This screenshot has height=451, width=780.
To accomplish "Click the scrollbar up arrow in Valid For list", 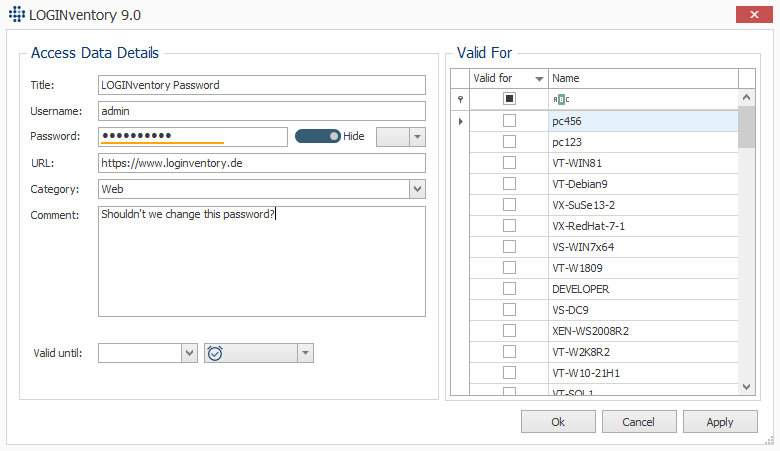I will (746, 98).
